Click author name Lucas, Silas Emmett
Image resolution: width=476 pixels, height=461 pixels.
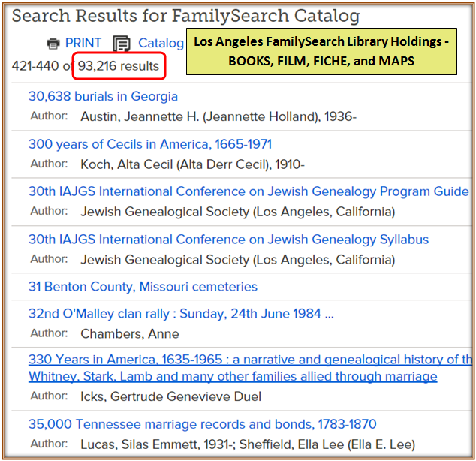tap(248, 444)
